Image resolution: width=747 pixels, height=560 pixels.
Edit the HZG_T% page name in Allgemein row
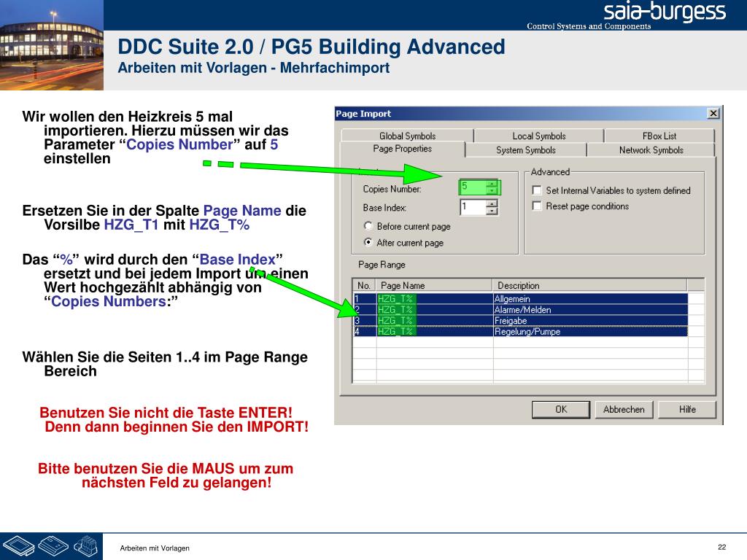(435, 298)
